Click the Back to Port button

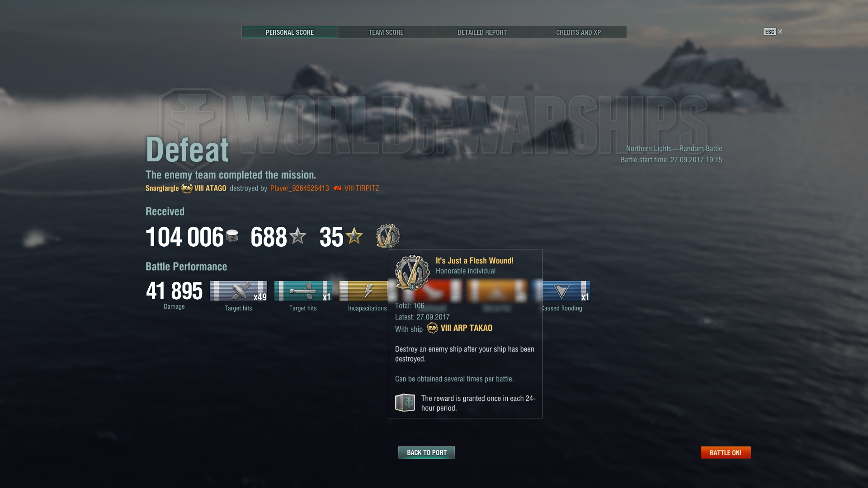pyautogui.click(x=426, y=452)
